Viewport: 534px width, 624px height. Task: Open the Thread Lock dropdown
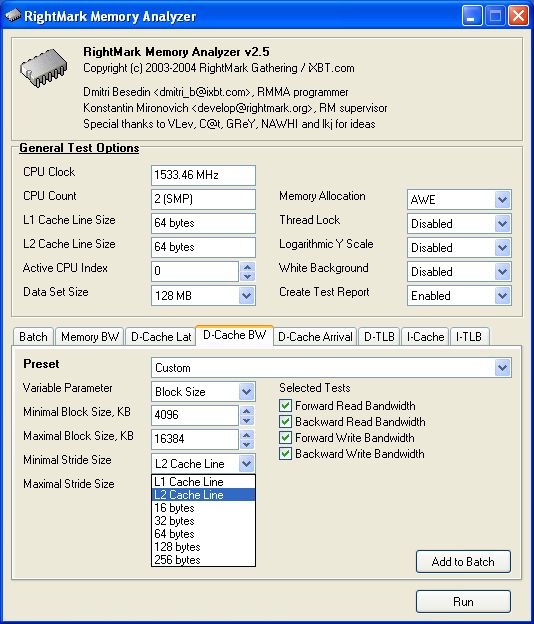(x=502, y=223)
